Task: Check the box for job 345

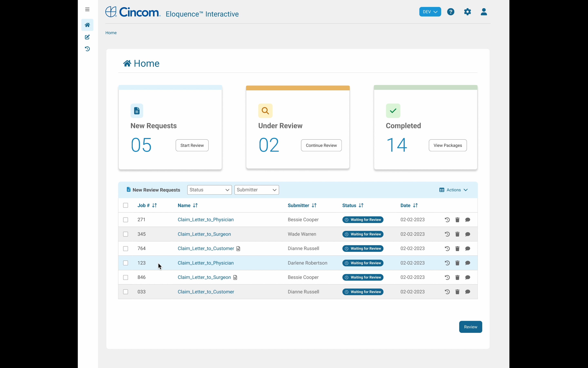Action: pyautogui.click(x=126, y=234)
